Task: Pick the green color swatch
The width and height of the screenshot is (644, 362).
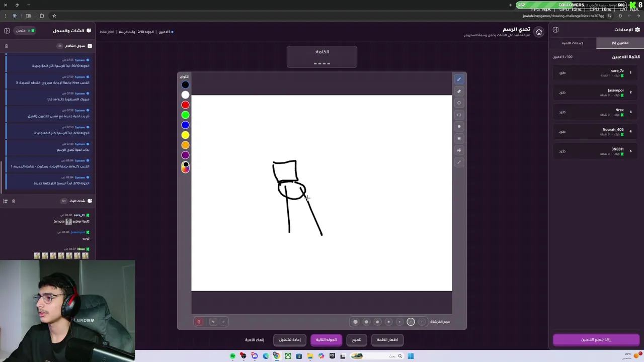Action: click(x=185, y=115)
